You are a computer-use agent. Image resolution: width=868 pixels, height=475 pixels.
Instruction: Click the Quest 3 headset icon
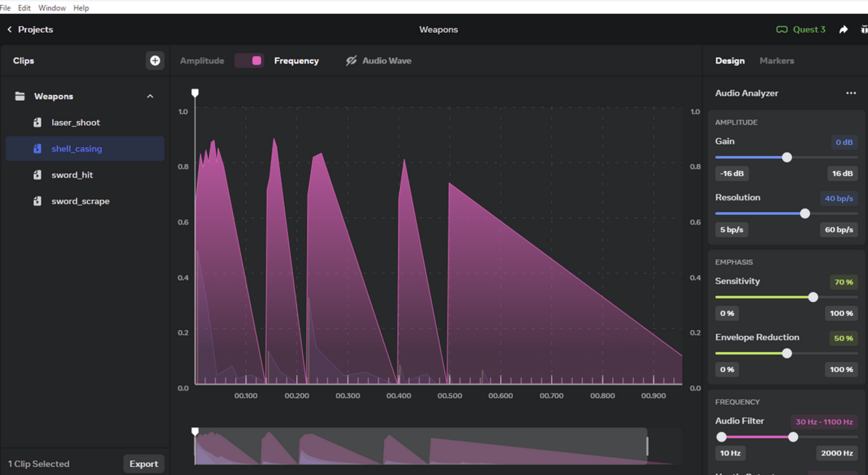(782, 29)
